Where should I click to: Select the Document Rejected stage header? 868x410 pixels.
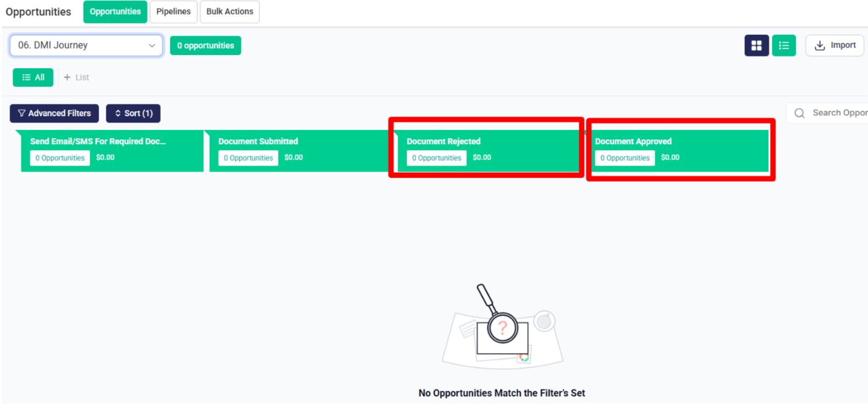click(444, 141)
